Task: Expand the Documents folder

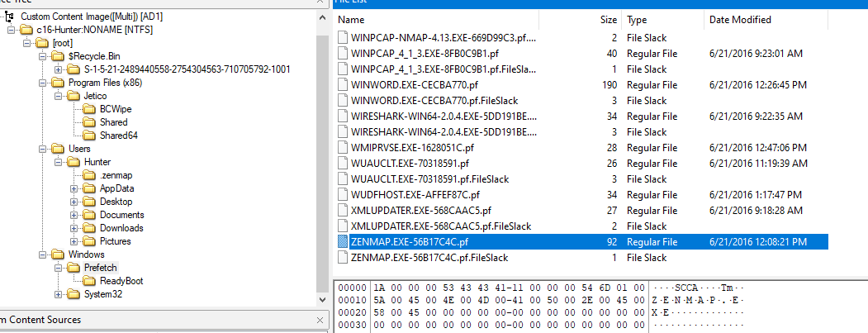Action: pyautogui.click(x=74, y=215)
